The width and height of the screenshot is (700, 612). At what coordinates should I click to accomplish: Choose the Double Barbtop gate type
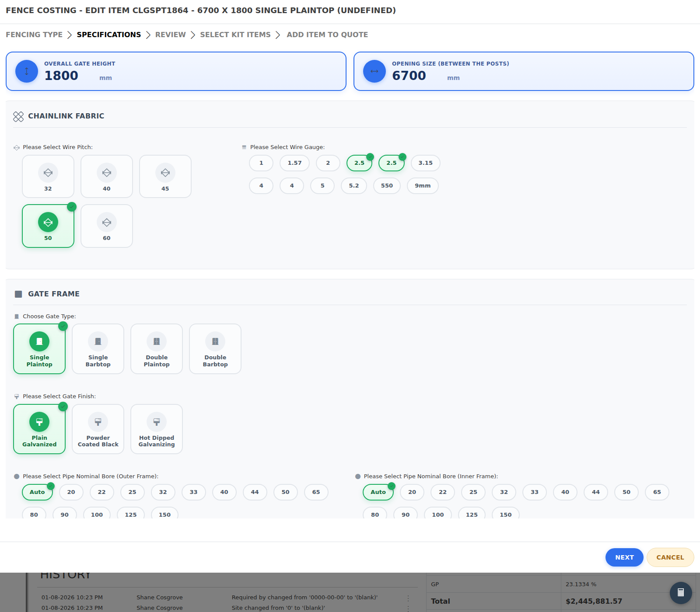[215, 349]
